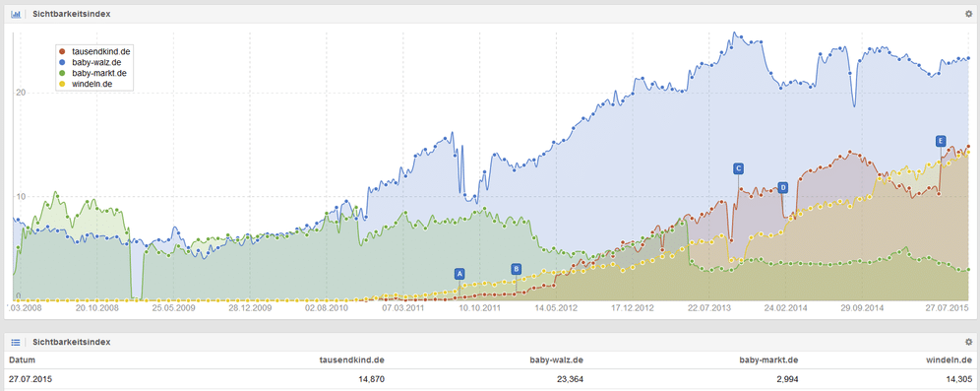Viewport: 980px width, 391px height.
Task: Click the 29.09.2014 x-axis date label
Action: [x=862, y=308]
